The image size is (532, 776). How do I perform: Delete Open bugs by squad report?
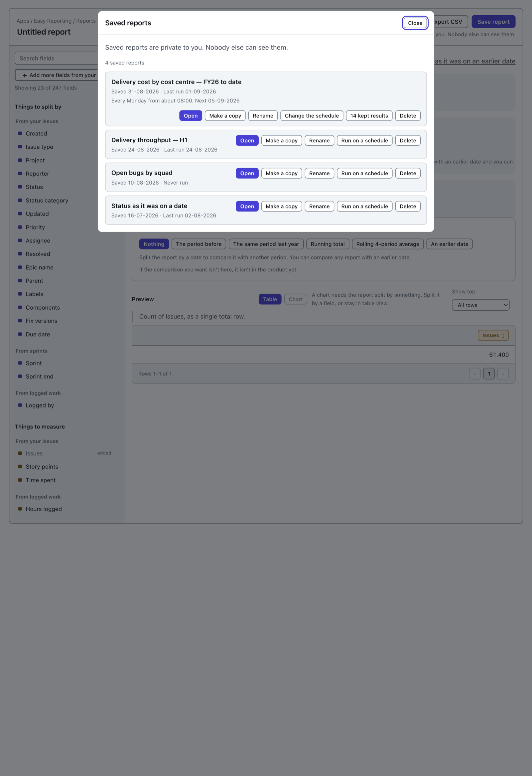[x=408, y=173]
